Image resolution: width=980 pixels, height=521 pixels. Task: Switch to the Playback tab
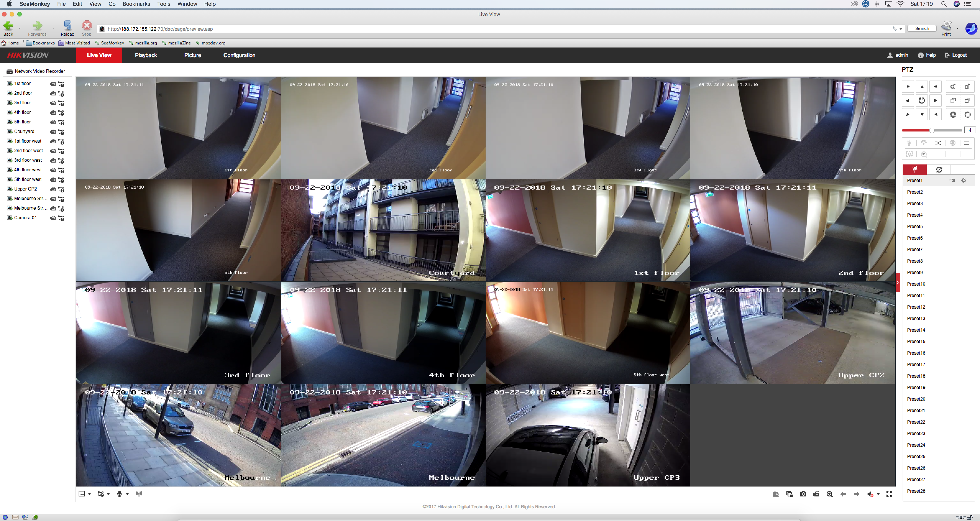coord(146,55)
